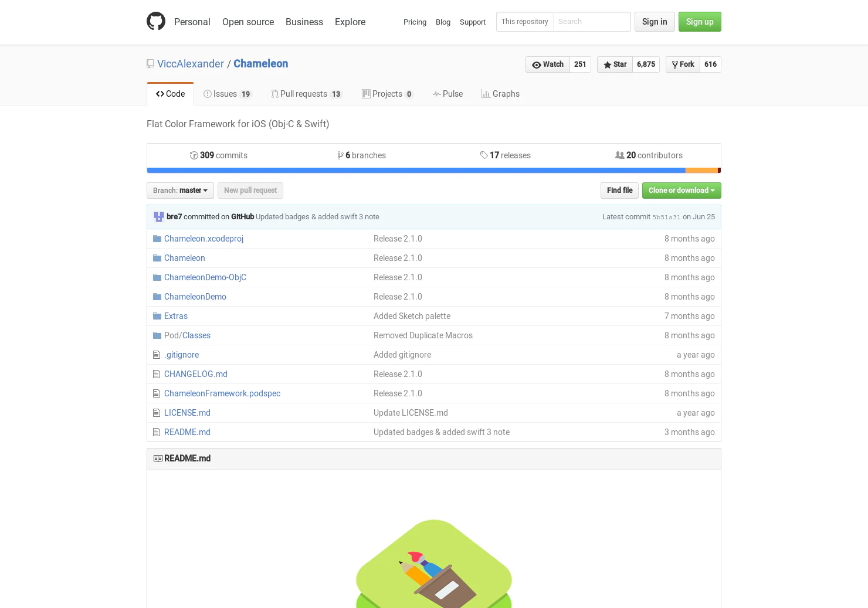
Task: Click the green Sign up button
Action: point(700,22)
